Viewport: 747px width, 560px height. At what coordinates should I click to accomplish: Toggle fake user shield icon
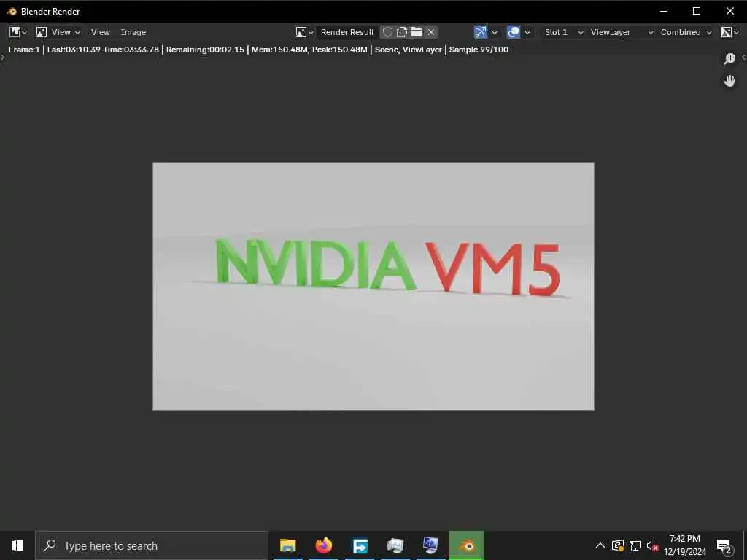(x=388, y=32)
